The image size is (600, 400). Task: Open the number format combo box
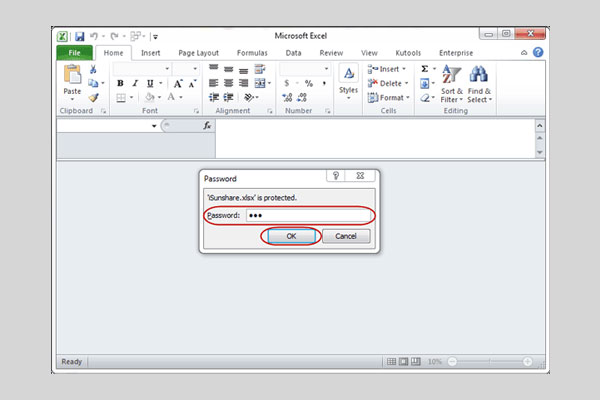point(305,69)
